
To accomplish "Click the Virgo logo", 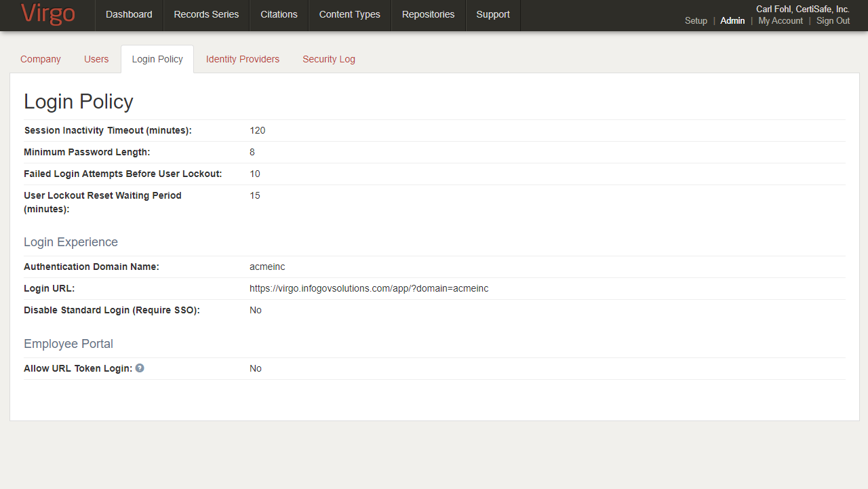I will click(47, 14).
